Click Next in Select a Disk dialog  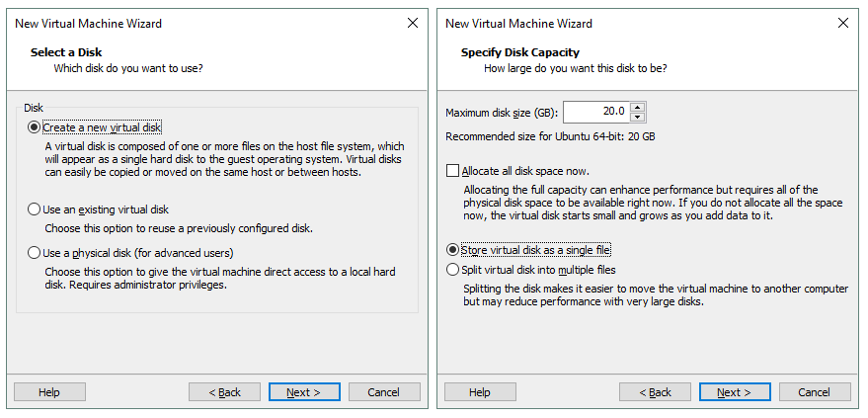[304, 392]
